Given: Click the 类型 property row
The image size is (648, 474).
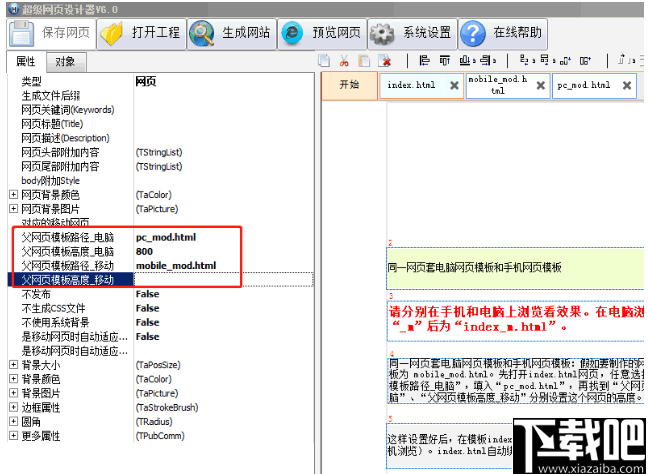Looking at the screenshot, I should point(160,81).
